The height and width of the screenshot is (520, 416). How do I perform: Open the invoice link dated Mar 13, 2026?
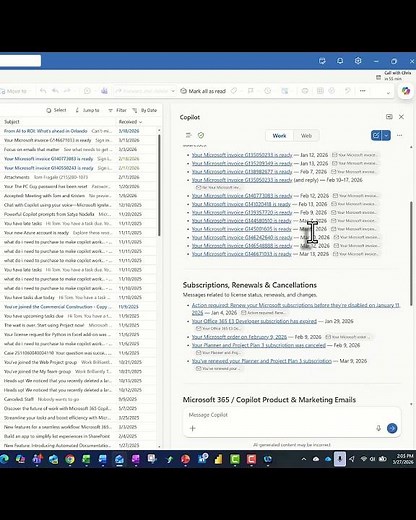pyautogui.click(x=242, y=254)
